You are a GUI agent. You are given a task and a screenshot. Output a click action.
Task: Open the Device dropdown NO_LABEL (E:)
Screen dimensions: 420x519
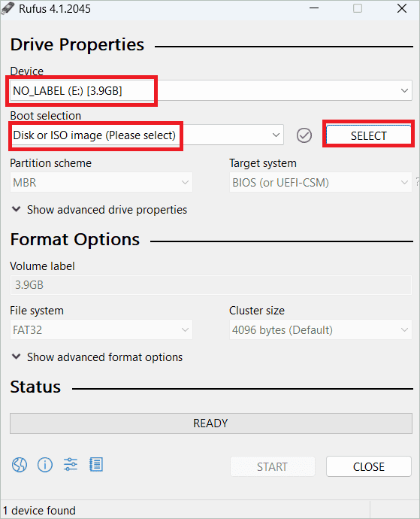(x=211, y=90)
